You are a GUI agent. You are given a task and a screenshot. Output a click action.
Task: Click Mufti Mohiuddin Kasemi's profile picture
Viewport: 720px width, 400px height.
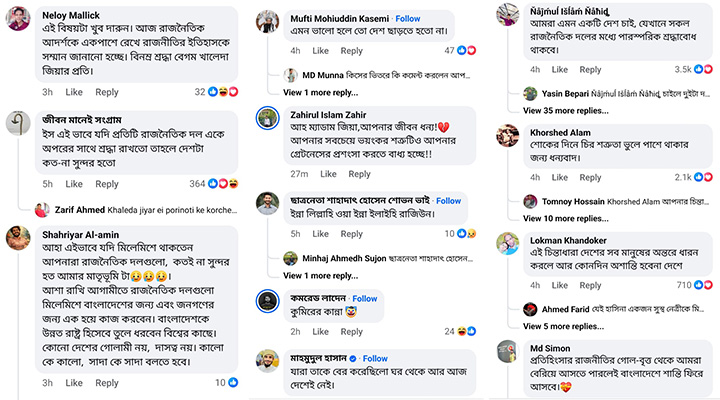267,21
